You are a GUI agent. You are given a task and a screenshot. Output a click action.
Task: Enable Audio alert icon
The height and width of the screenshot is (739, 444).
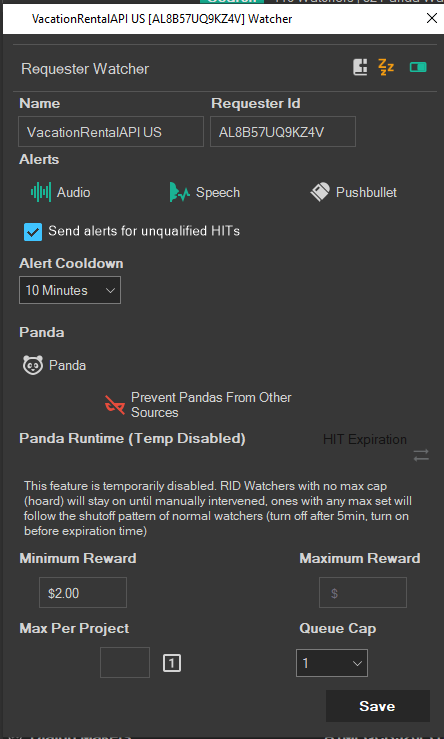tap(41, 192)
